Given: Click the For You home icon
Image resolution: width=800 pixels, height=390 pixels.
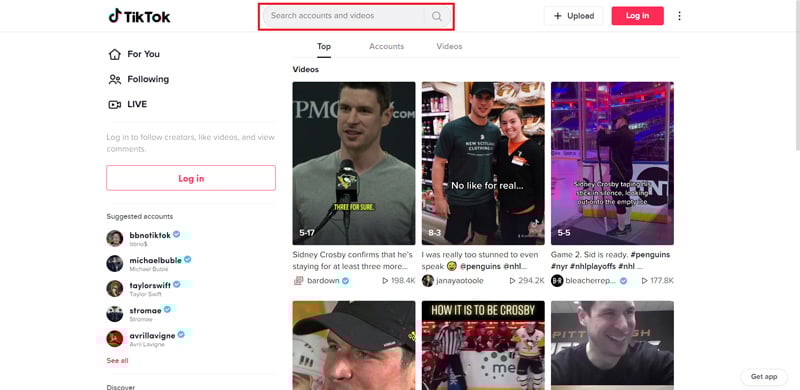Looking at the screenshot, I should coord(115,54).
